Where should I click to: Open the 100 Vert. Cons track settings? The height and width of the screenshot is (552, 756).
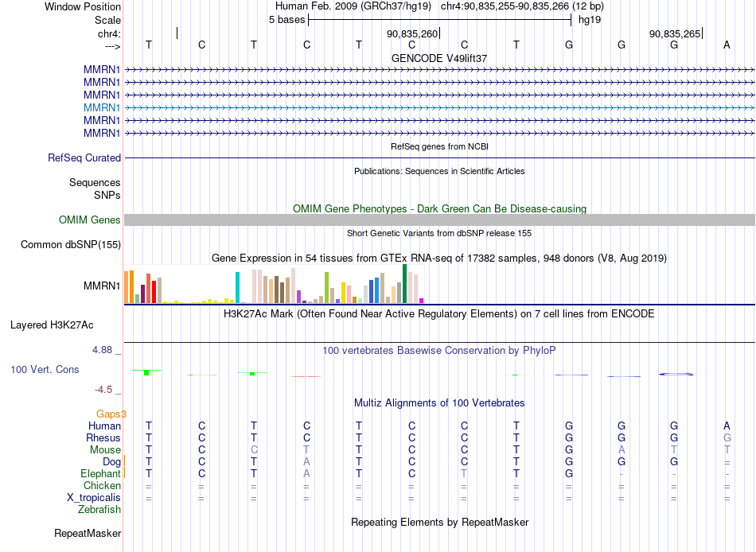click(45, 369)
